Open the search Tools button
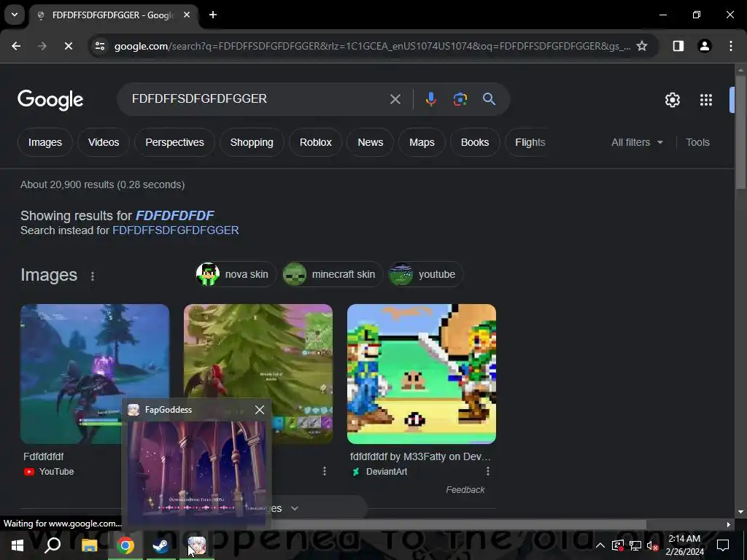 [697, 142]
